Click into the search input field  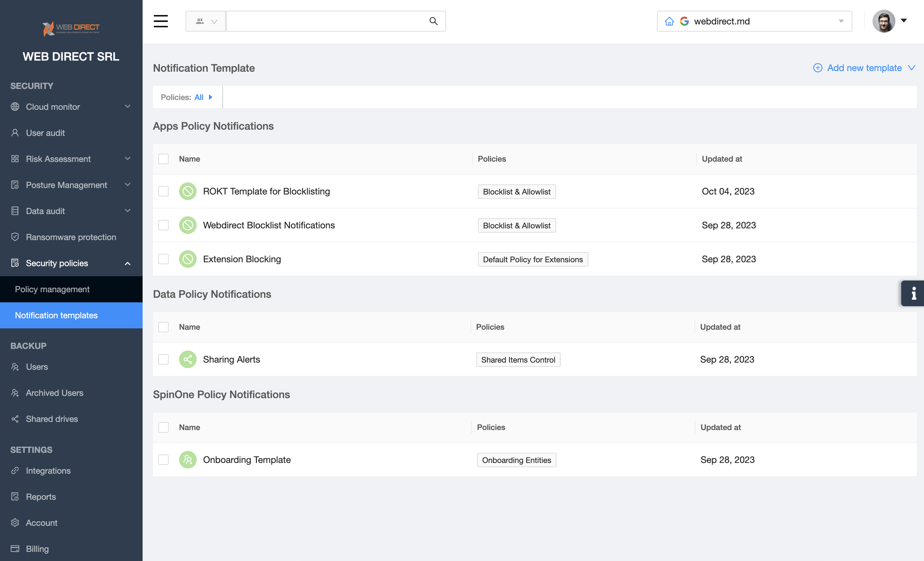[x=326, y=21]
